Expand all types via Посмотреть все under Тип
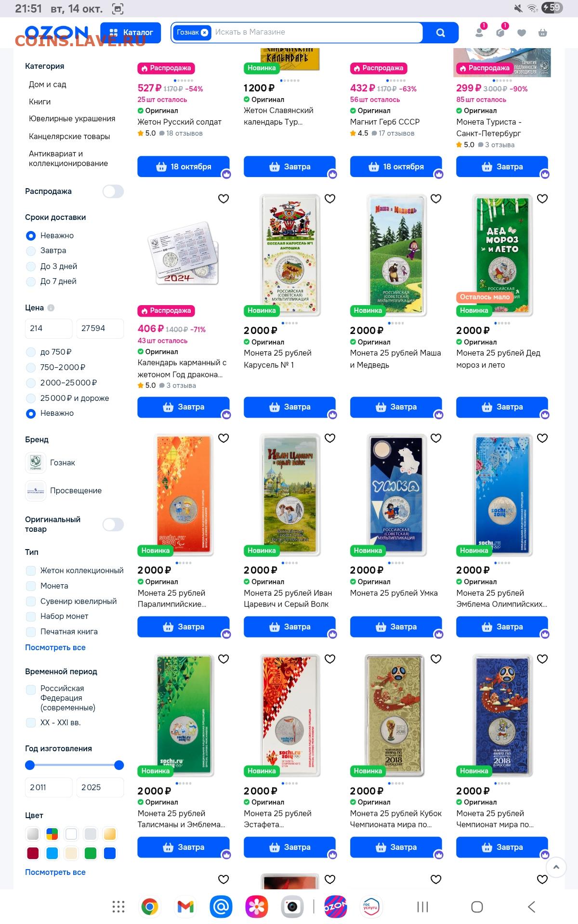578x924 pixels. 55,647
